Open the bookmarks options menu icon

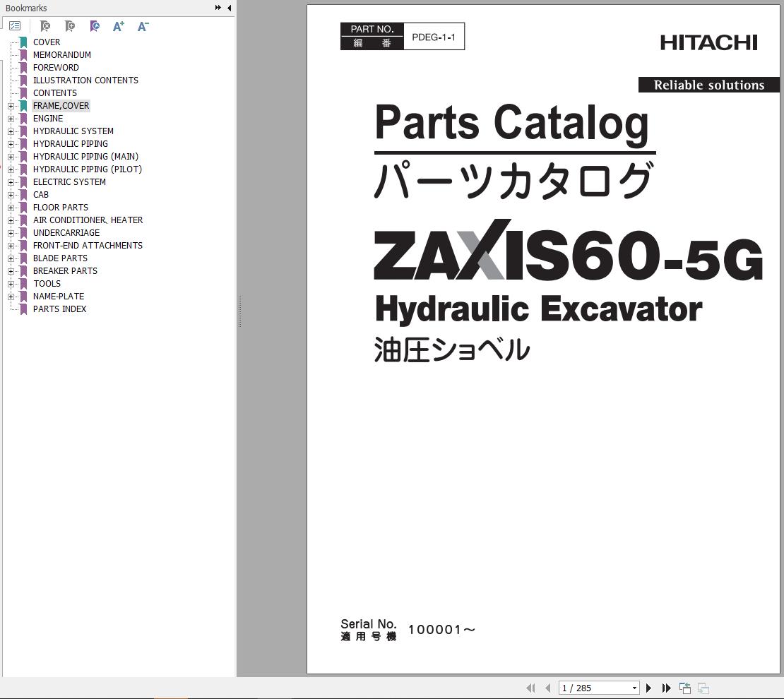coord(15,26)
